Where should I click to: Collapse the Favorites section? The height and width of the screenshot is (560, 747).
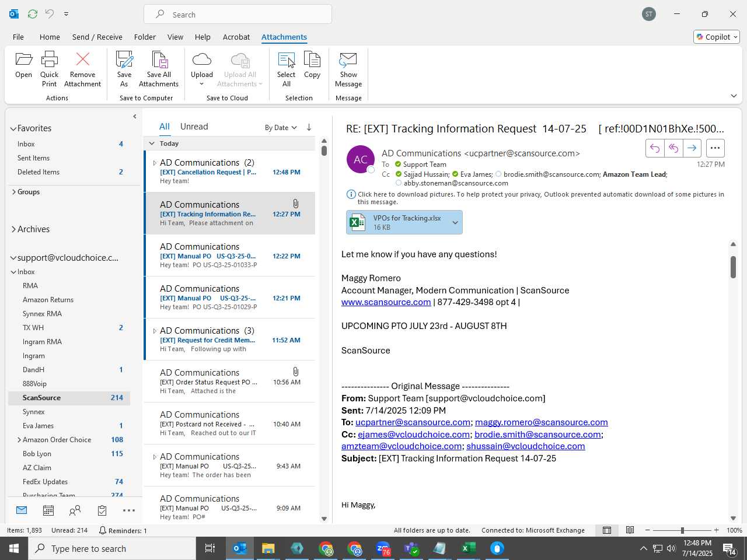13,128
